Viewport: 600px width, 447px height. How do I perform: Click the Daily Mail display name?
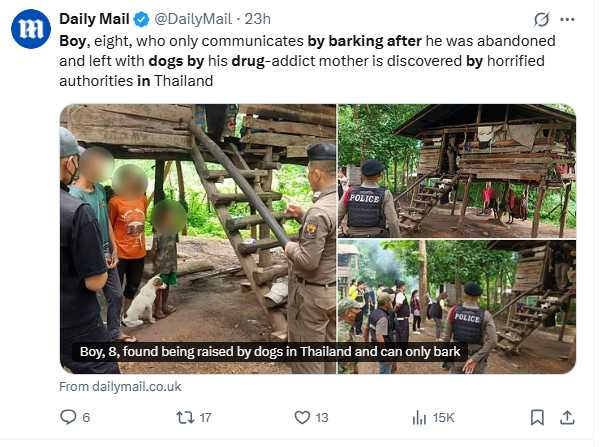[94, 19]
